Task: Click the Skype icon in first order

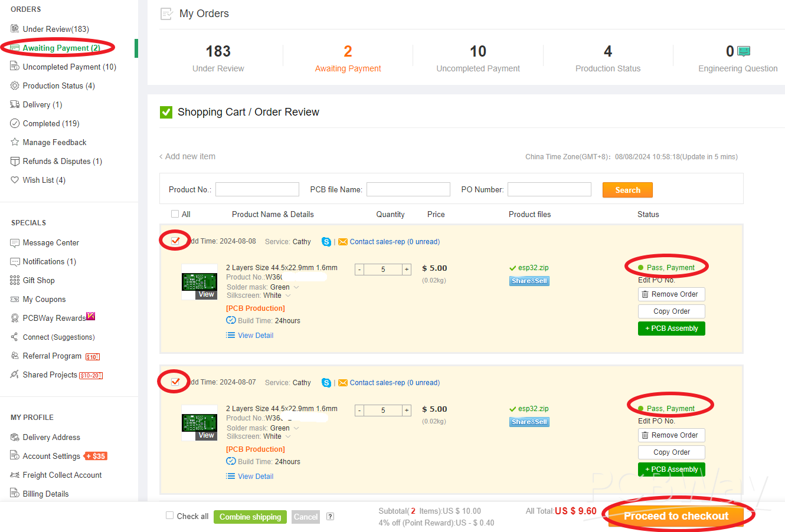Action: tap(326, 242)
